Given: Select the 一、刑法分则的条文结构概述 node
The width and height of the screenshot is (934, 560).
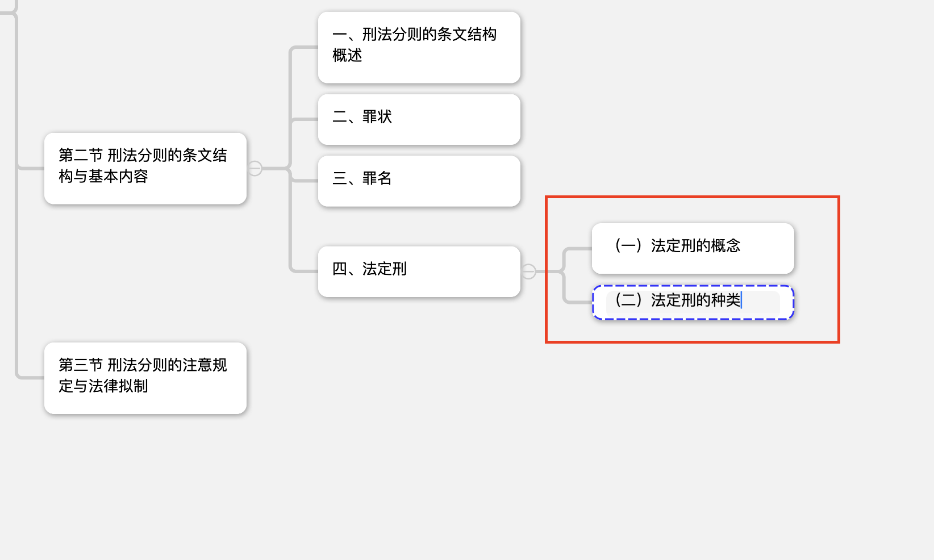Looking at the screenshot, I should [419, 47].
